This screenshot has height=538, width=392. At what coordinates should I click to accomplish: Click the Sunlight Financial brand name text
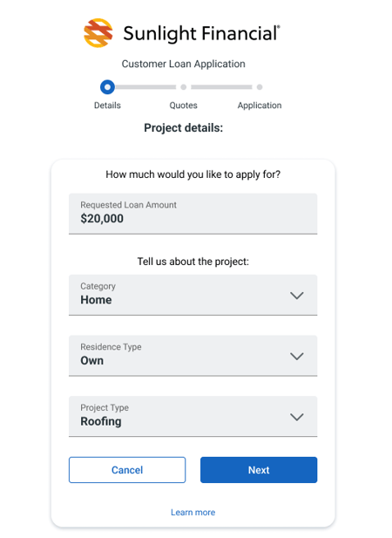click(201, 34)
